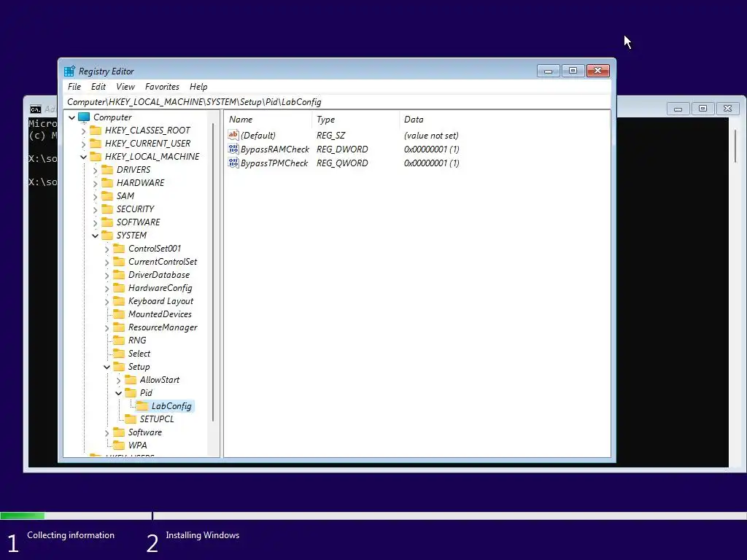
Task: Click the HardwareConfig folder icon
Action: (119, 287)
